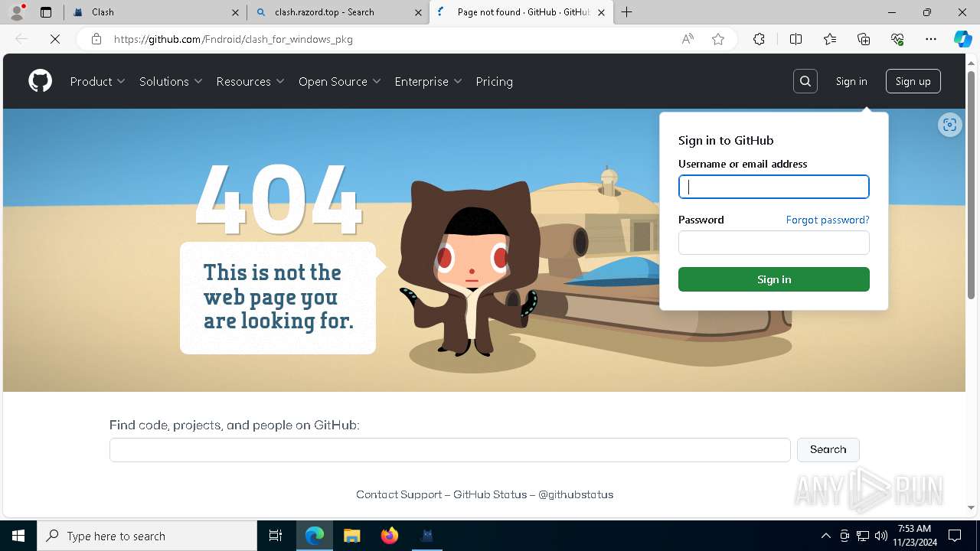Add this page to favorites star
The image size is (980, 551).
[718, 39]
